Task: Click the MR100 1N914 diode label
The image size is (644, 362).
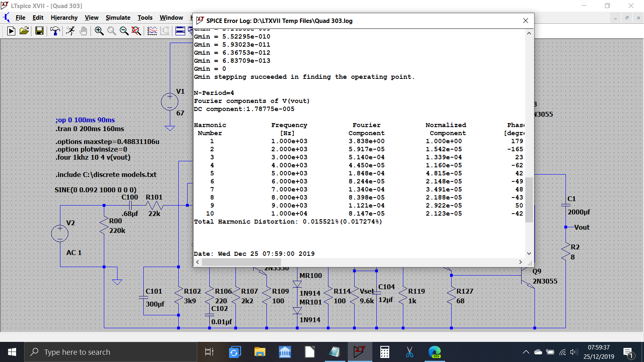Action: [310, 284]
